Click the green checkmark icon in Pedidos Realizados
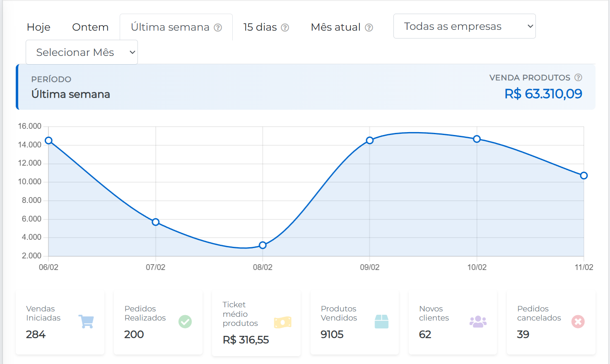The image size is (610, 364). click(185, 321)
